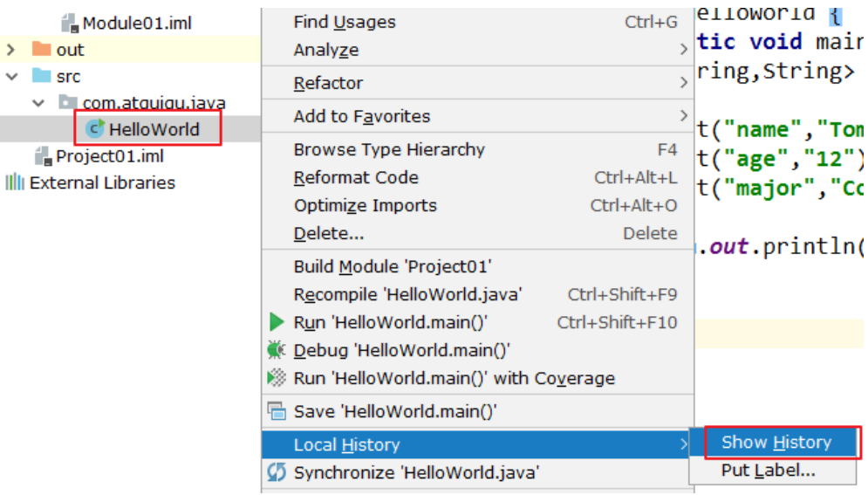The image size is (868, 495).
Task: Click the void keyword in editor
Action: point(776,42)
